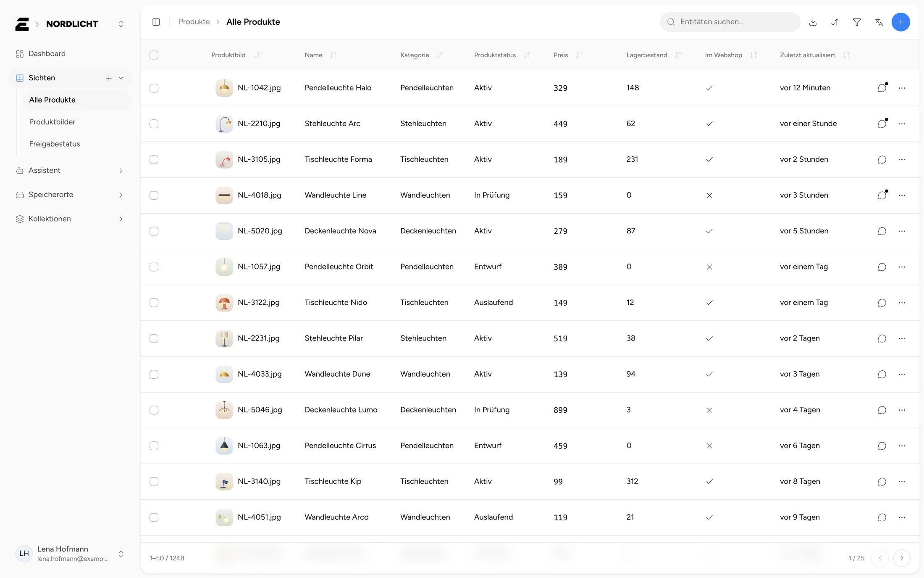Sort by Produktstatus column arrows
Image resolution: width=924 pixels, height=578 pixels.
(527, 55)
